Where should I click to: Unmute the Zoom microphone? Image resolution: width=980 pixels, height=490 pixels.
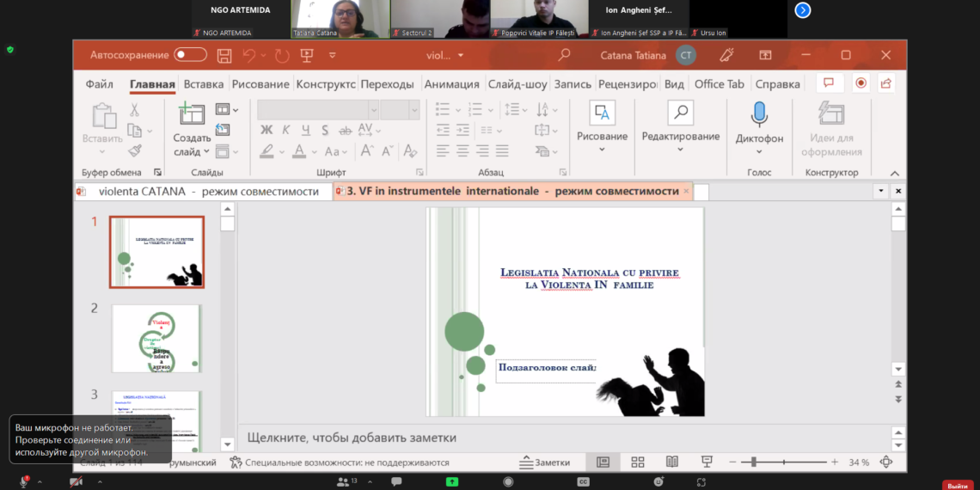(23, 482)
